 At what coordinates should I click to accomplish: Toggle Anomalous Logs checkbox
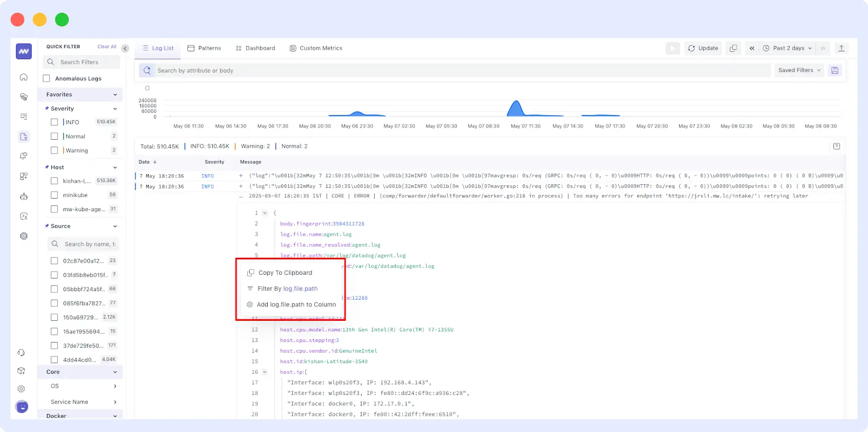47,78
